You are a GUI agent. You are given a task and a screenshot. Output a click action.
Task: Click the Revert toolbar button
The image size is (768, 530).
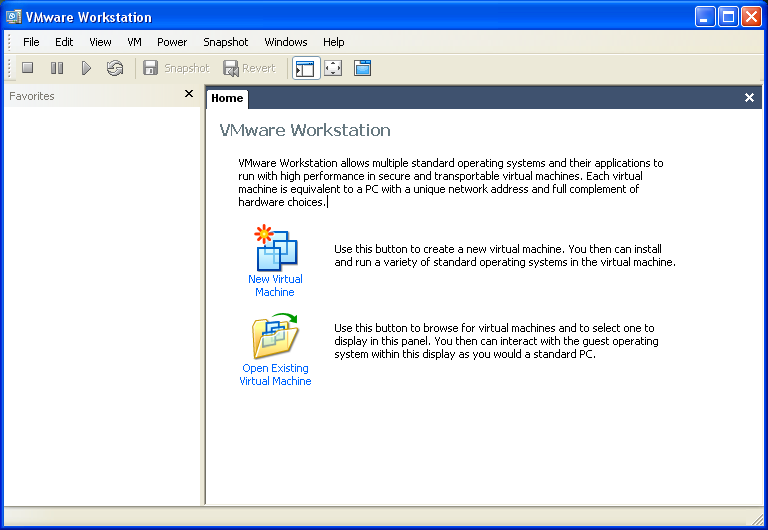pos(249,68)
